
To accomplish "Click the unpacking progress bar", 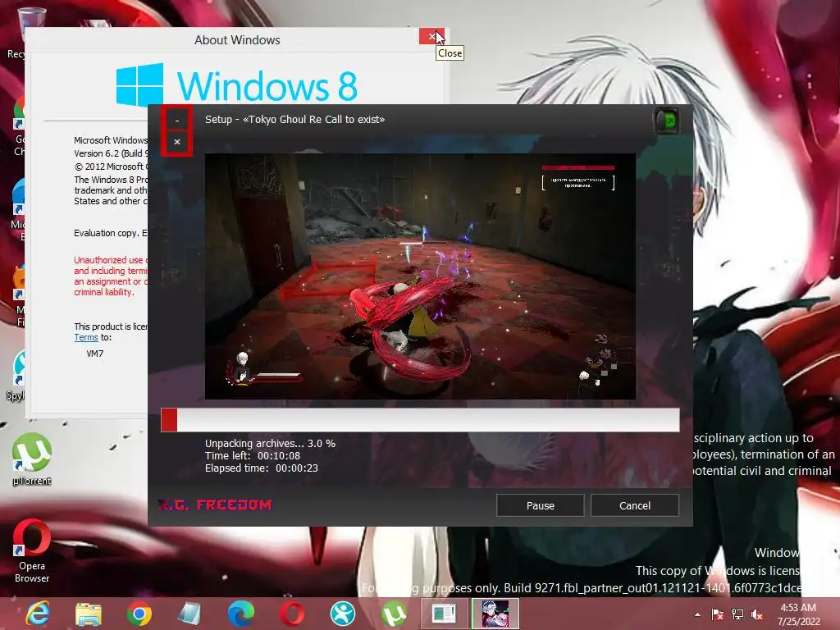I will (420, 420).
